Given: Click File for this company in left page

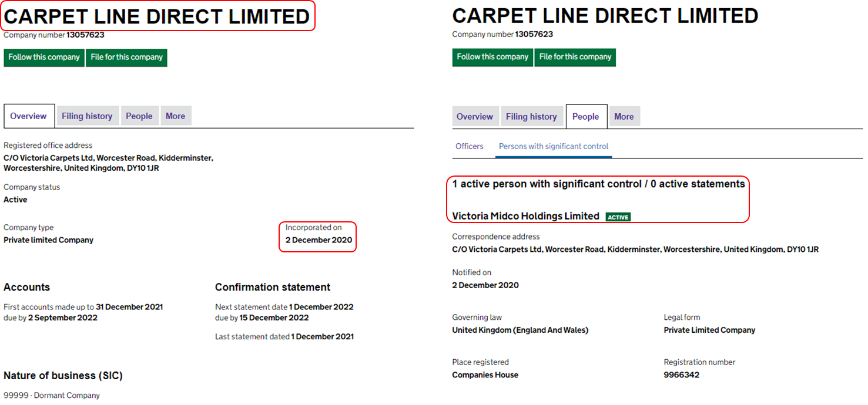Looking at the screenshot, I should coord(126,58).
